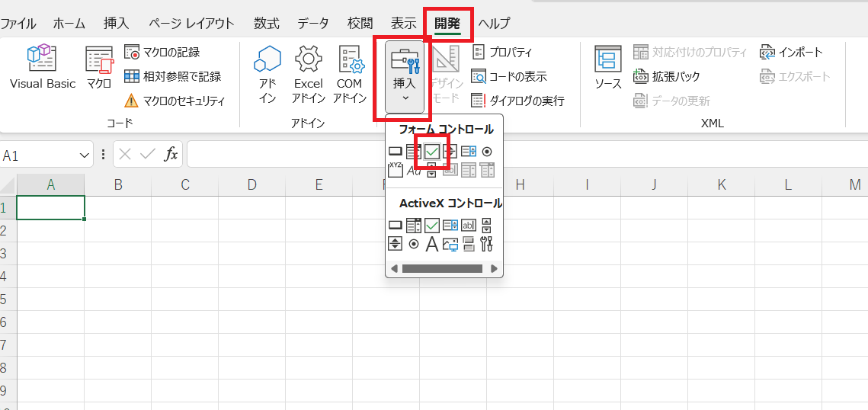Click the Insert Function fx button
The image size is (868, 410).
171,155
